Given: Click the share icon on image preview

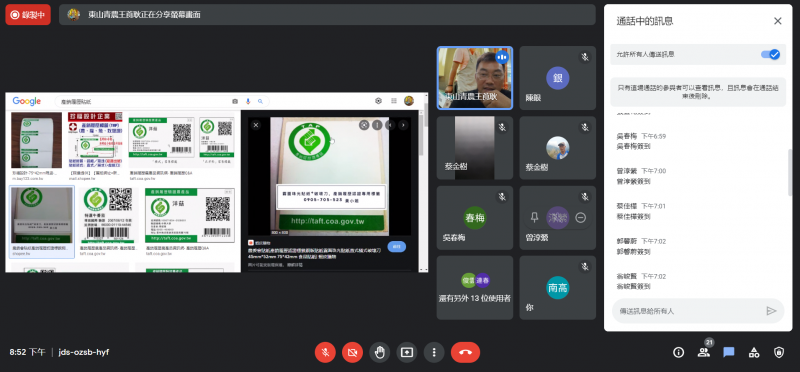Looking at the screenshot, I should click(364, 125).
